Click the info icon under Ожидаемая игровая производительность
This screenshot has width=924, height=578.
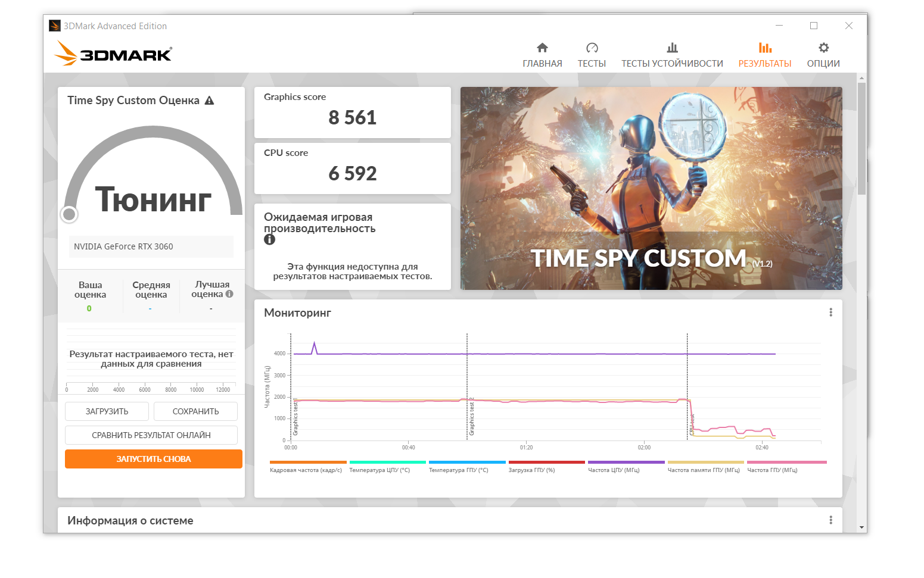[x=269, y=239]
